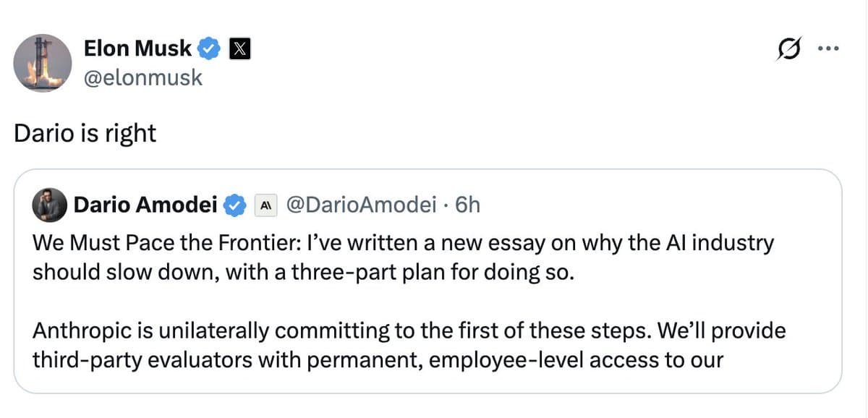Click the Anthropic affiliate badge icon
This screenshot has height=418, width=868.
tap(265, 206)
